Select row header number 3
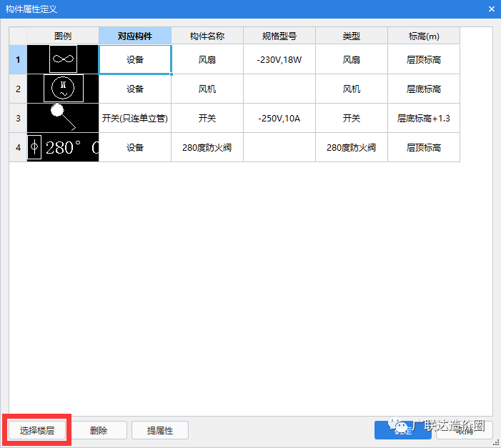501x448 pixels. (18, 118)
